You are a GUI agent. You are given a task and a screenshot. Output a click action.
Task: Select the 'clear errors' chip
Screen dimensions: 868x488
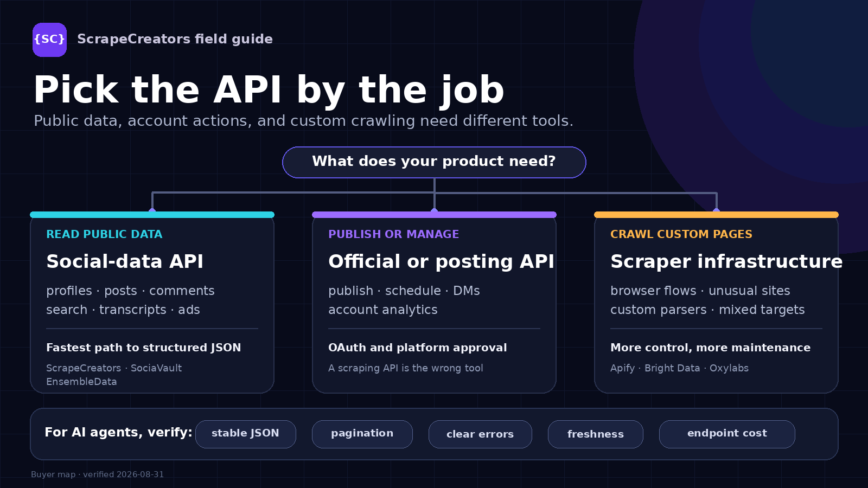coord(480,434)
